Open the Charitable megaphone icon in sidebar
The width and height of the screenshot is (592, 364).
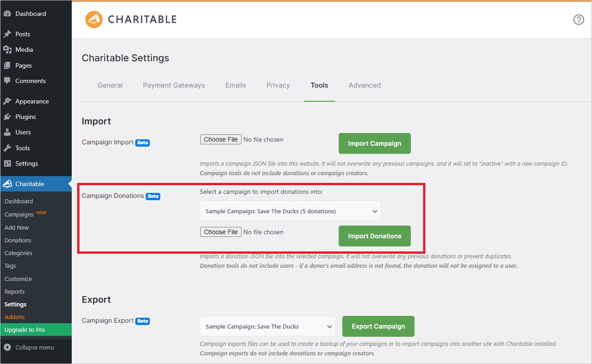pos(8,183)
